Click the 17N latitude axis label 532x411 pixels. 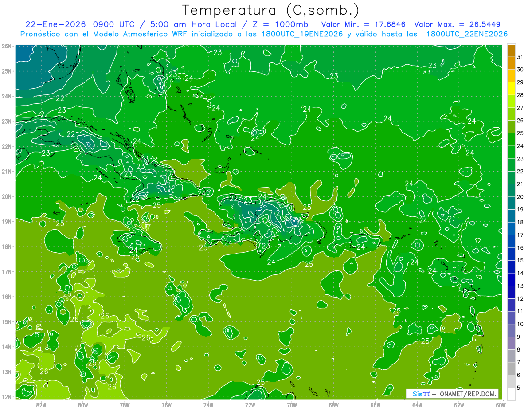6,271
